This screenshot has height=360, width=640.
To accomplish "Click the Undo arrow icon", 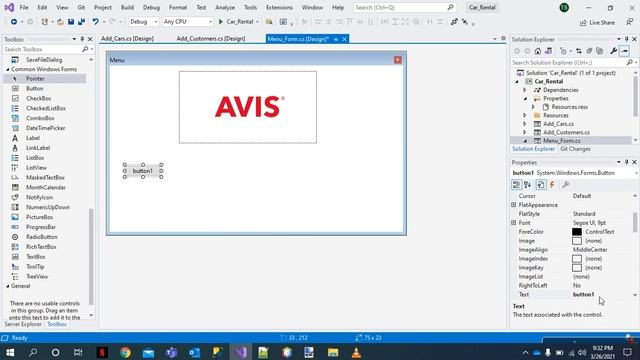I will click(95, 22).
